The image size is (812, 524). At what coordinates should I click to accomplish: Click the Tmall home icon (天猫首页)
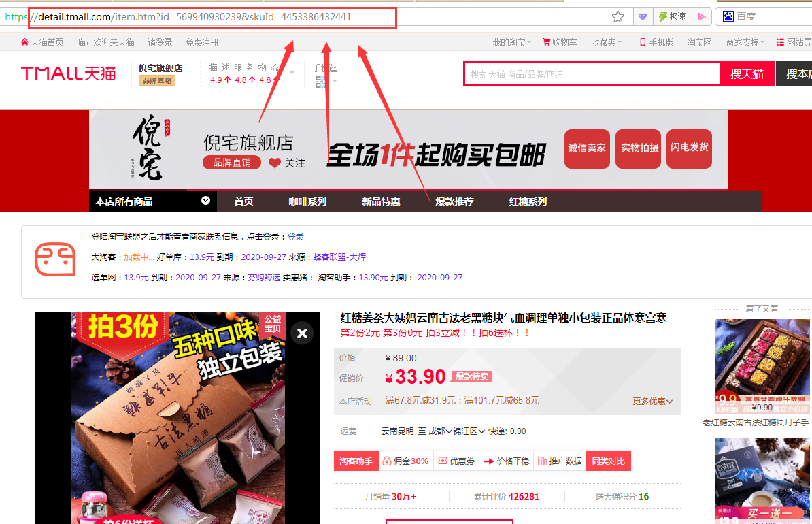(25, 42)
